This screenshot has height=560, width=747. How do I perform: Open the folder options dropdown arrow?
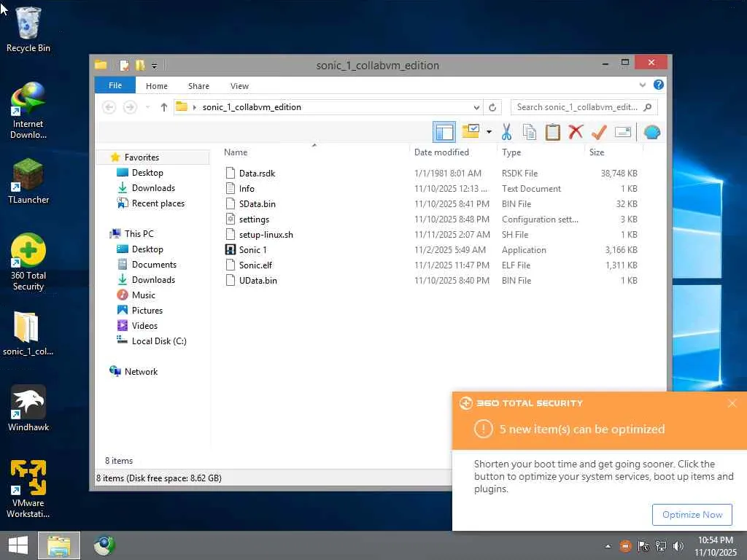coord(489,132)
